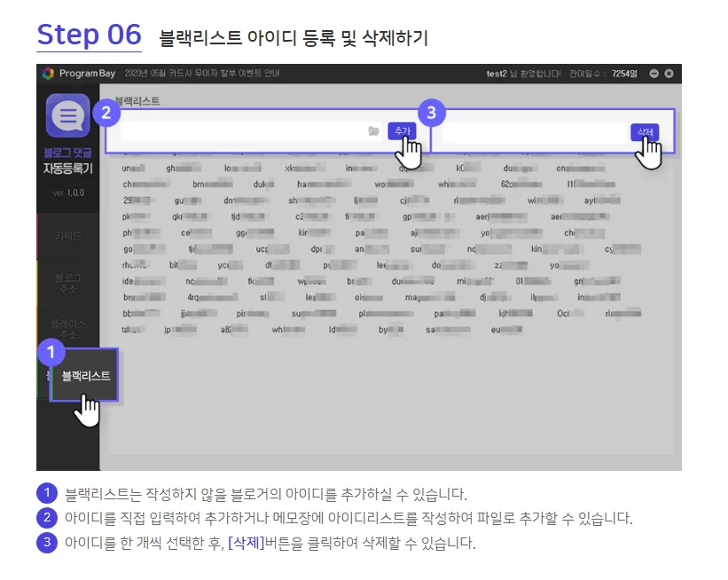Select blacklist entry starting with 'fk'
Viewport: 728px width, 580px height.
click(261, 281)
